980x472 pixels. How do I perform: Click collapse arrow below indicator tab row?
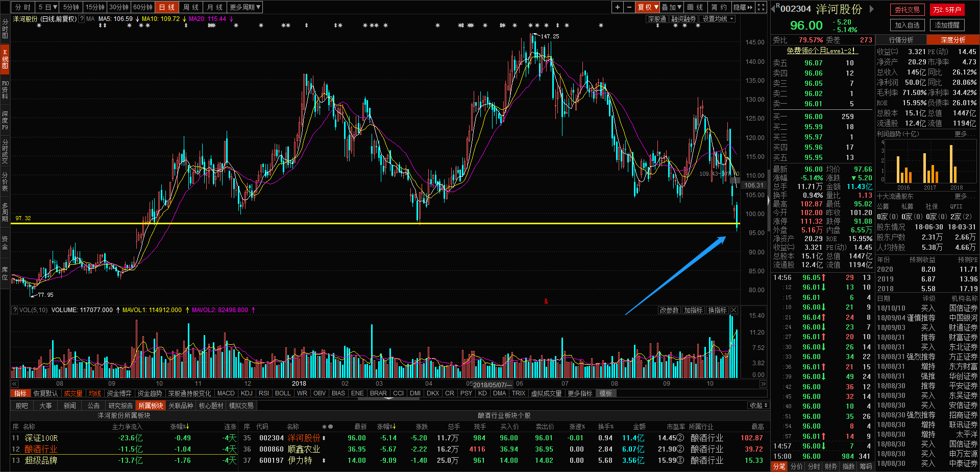[389, 398]
